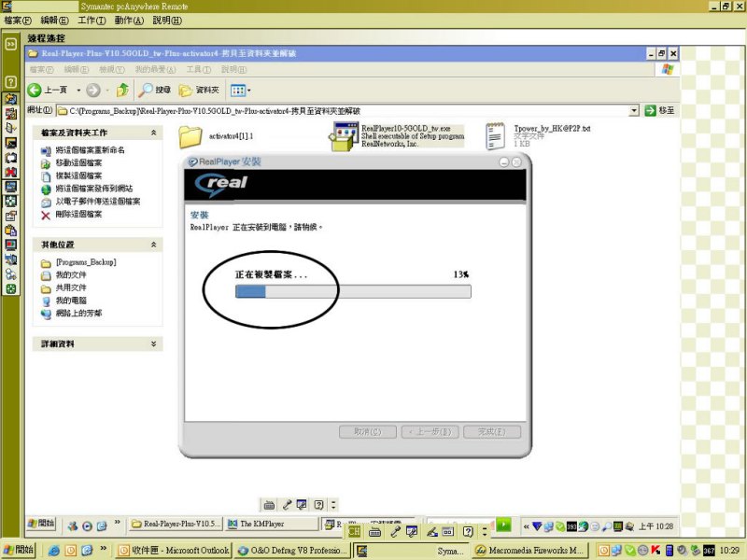
Task: Switch to The KMPlayer remote taskbar button
Action: click(x=272, y=524)
